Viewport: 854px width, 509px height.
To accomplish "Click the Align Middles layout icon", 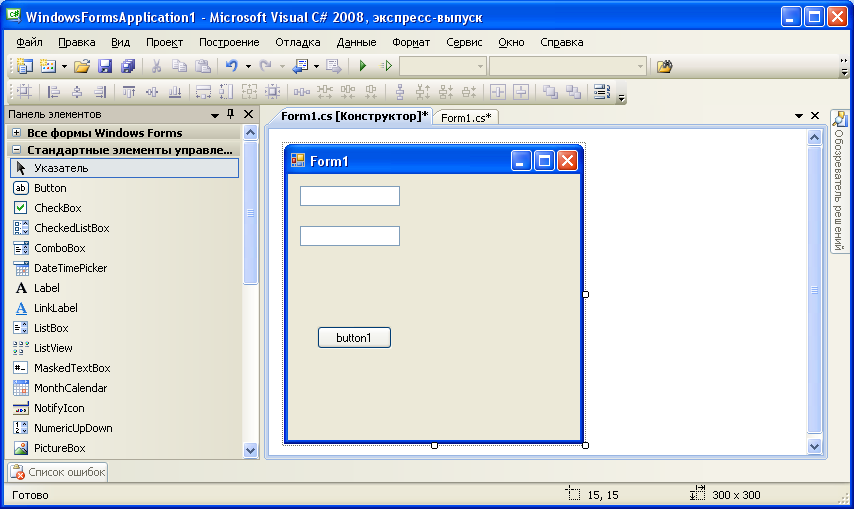I will pyautogui.click(x=152, y=92).
